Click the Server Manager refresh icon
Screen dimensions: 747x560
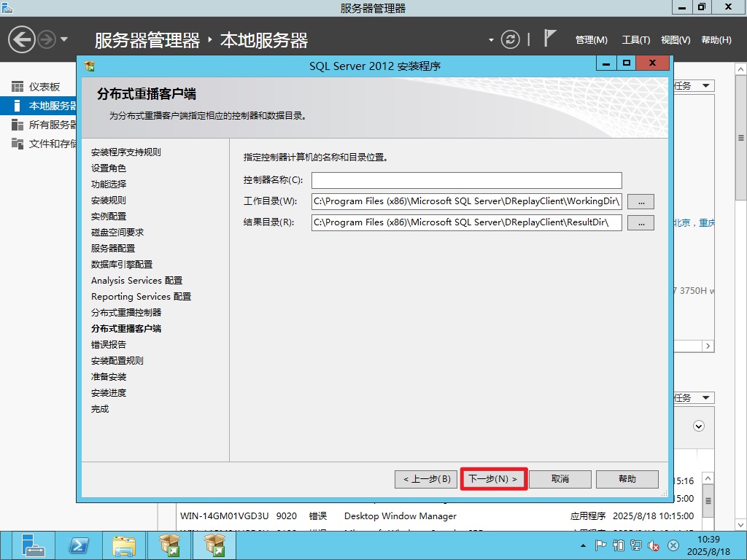pyautogui.click(x=510, y=39)
